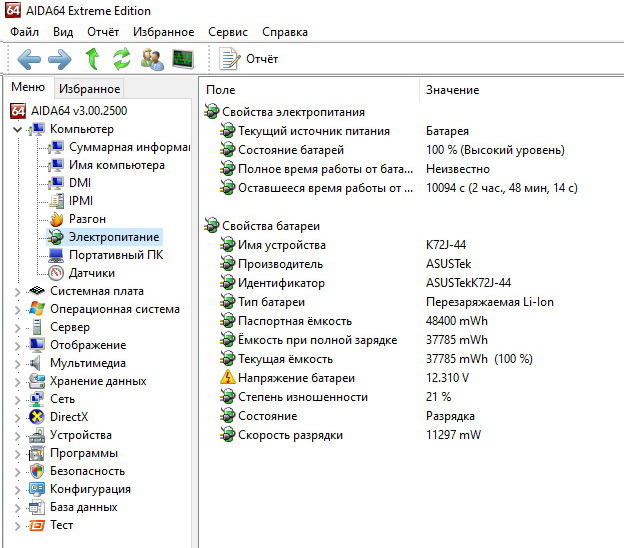Image resolution: width=624 pixels, height=548 pixels.
Task: Open the users icon in toolbar
Action: [152, 59]
